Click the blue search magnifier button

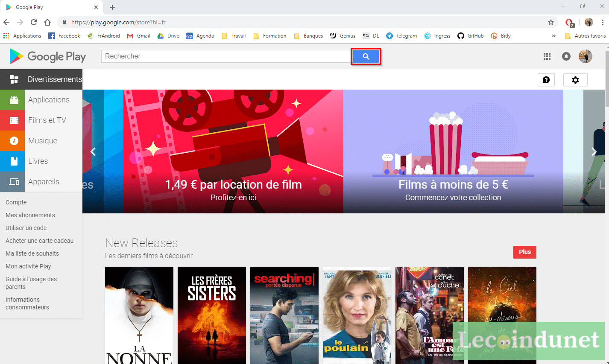[x=366, y=56]
